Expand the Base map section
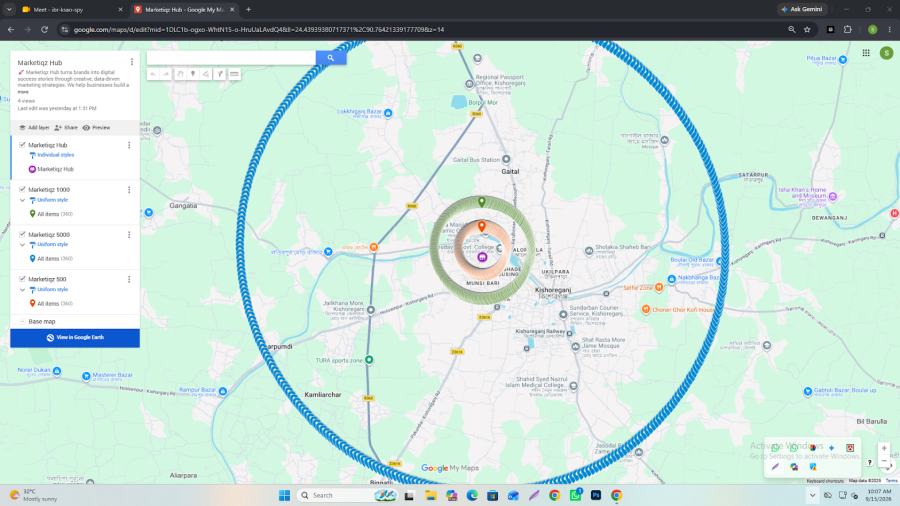 [x=22, y=322]
